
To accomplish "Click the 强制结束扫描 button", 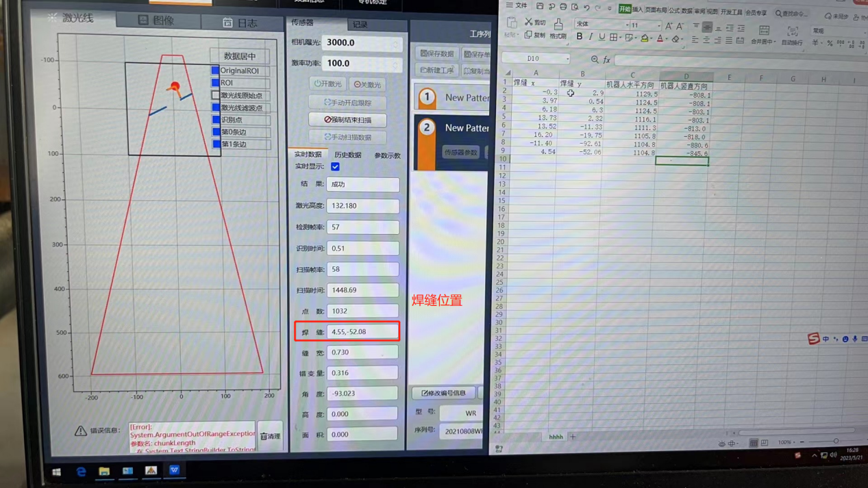I will point(347,120).
